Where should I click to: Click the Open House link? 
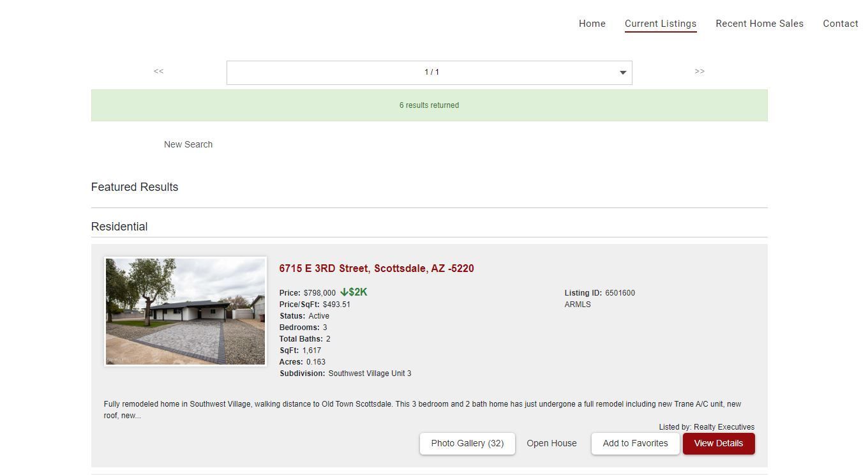coord(551,444)
